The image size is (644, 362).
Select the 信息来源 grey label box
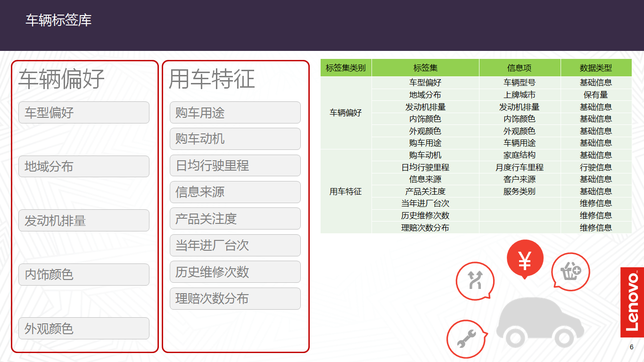pyautogui.click(x=235, y=192)
